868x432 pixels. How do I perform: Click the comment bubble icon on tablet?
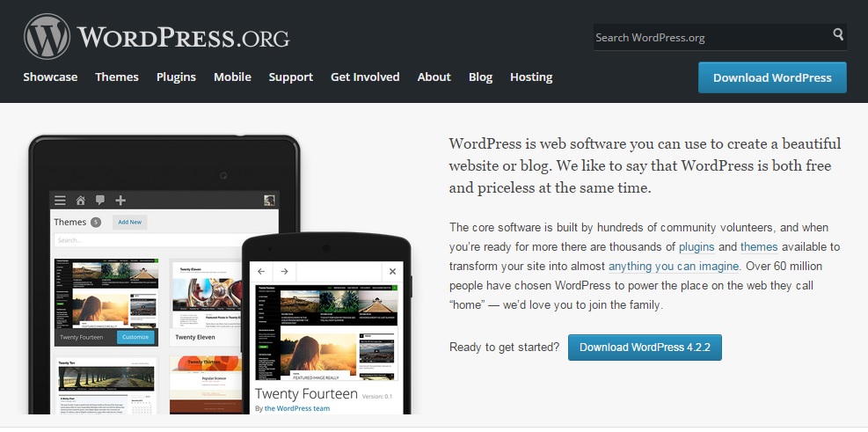[x=100, y=201]
